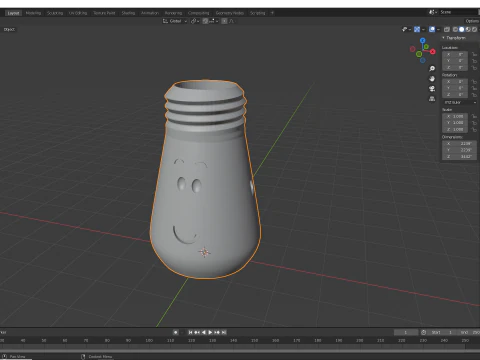This screenshot has height=360, width=480.
Task: Select solid viewport shading
Action: click(x=462, y=29)
